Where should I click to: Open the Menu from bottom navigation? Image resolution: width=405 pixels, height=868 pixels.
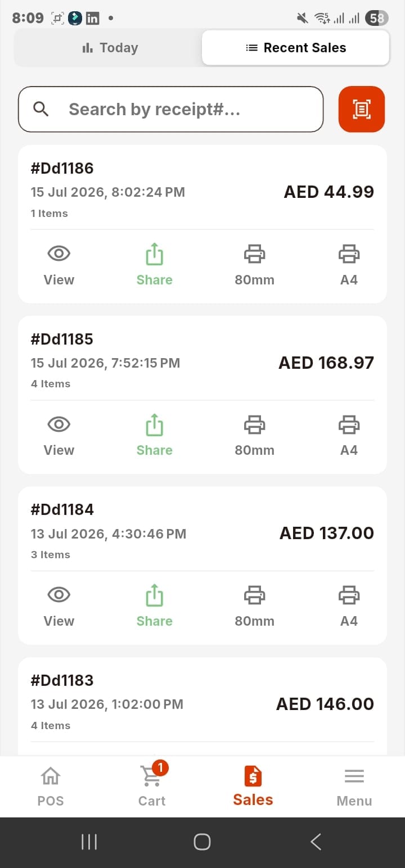[x=354, y=786]
